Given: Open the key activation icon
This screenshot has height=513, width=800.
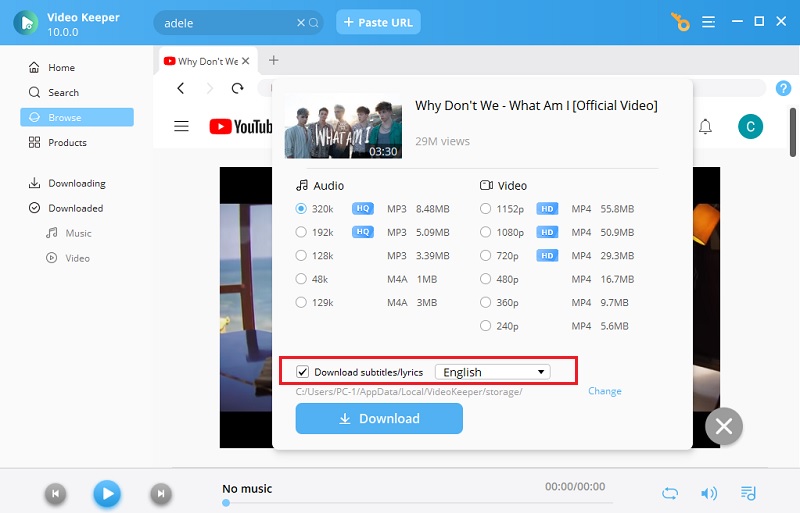Looking at the screenshot, I should (680, 22).
